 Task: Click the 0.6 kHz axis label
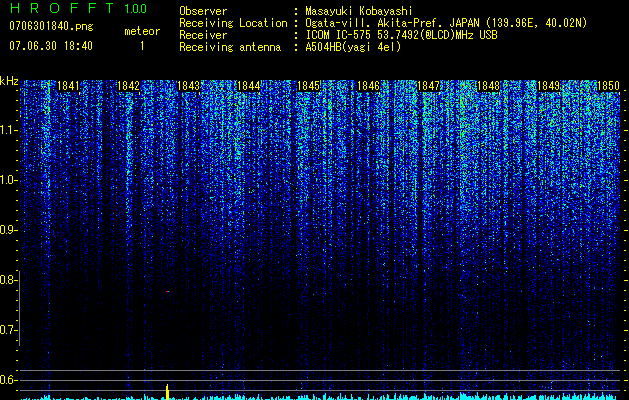coord(7,380)
